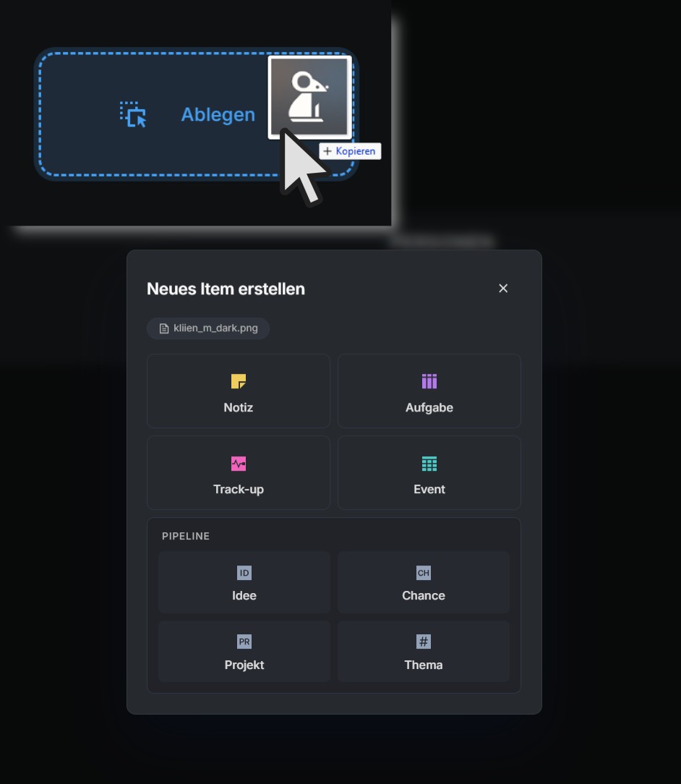The image size is (681, 784).
Task: Click the kliien_m_dark.png file chip
Action: (208, 328)
